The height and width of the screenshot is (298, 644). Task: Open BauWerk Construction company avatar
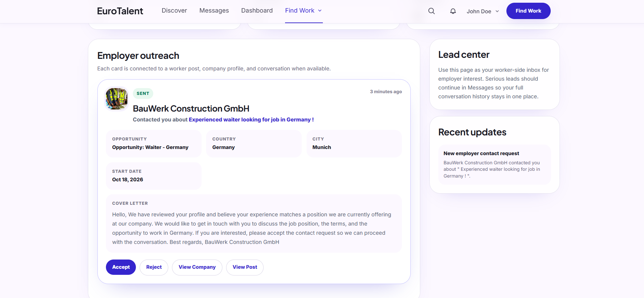(x=116, y=99)
